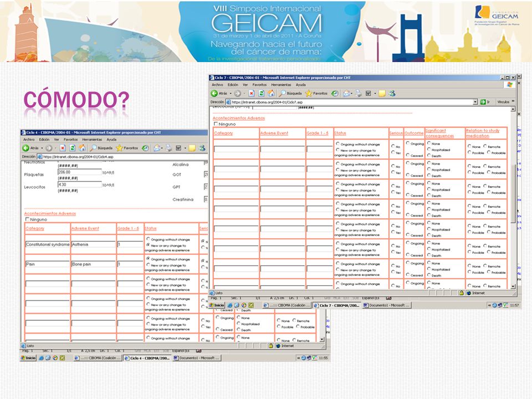The width and height of the screenshot is (532, 399).
Task: Click 'Relation to study medication' header link
Action: click(x=483, y=133)
